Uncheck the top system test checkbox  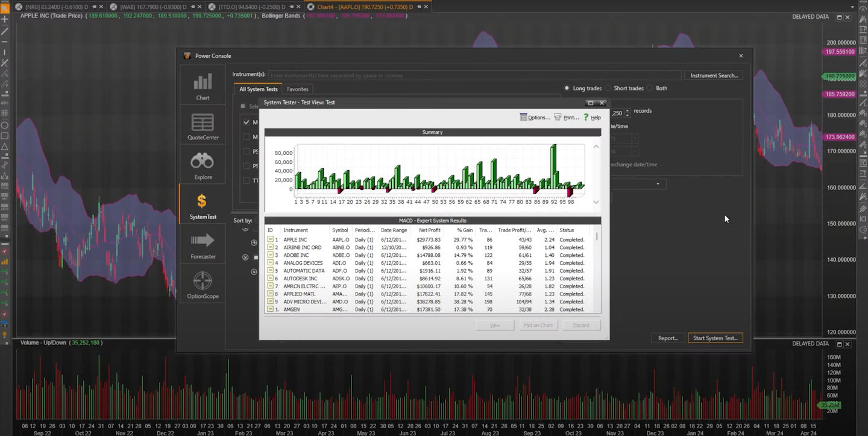coord(246,122)
